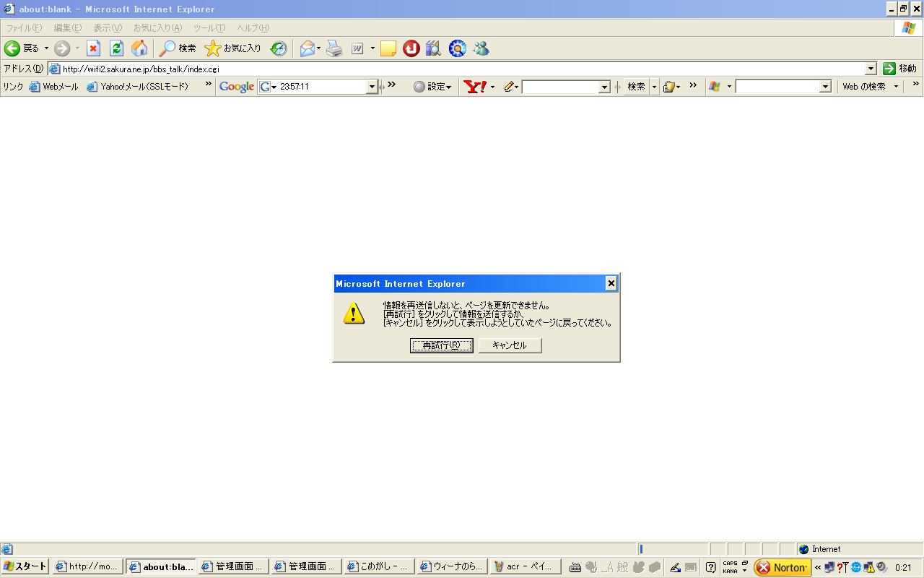Open the Mail envelope icon
Screen dimensions: 924x578
pos(308,48)
